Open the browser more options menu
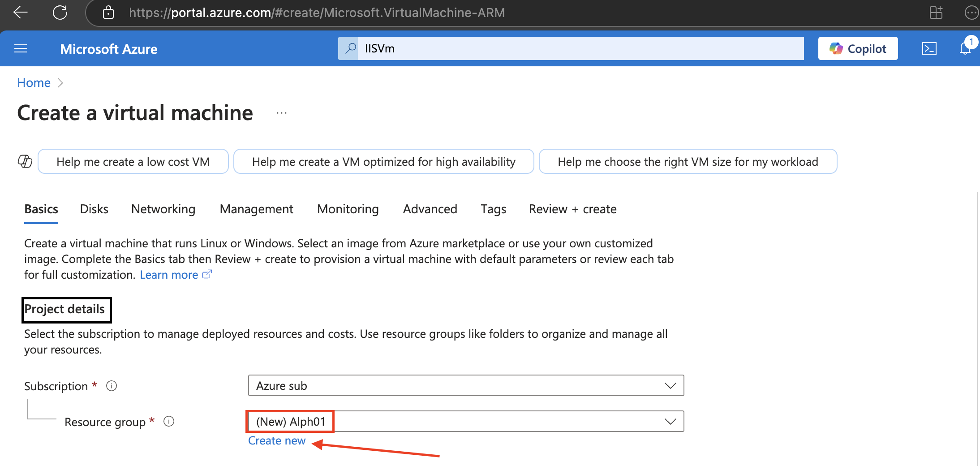Viewport: 980px width, 466px height. [971, 13]
